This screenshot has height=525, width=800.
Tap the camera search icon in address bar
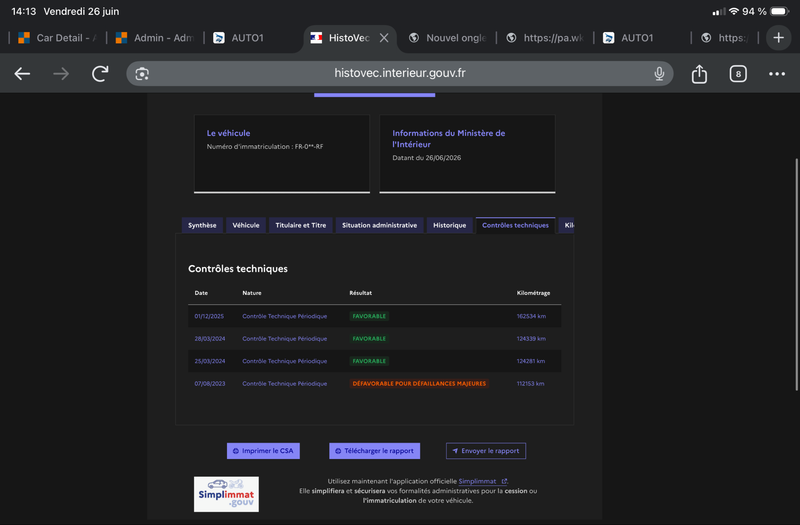(x=142, y=74)
